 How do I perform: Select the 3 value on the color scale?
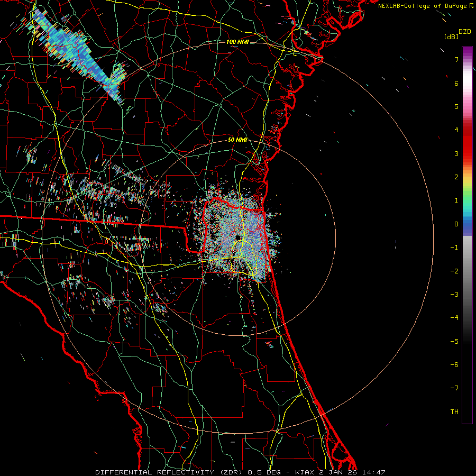point(456,153)
